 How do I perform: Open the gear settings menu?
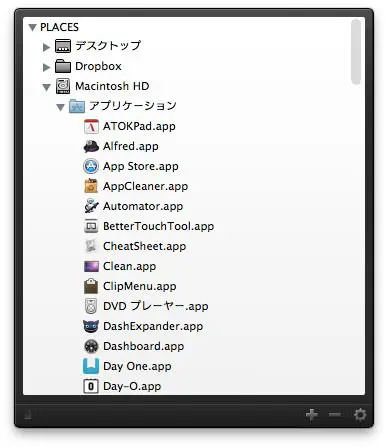point(360,415)
